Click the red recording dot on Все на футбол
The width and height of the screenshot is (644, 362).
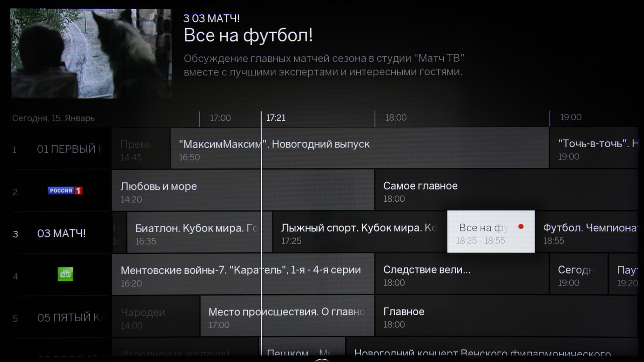(x=521, y=227)
